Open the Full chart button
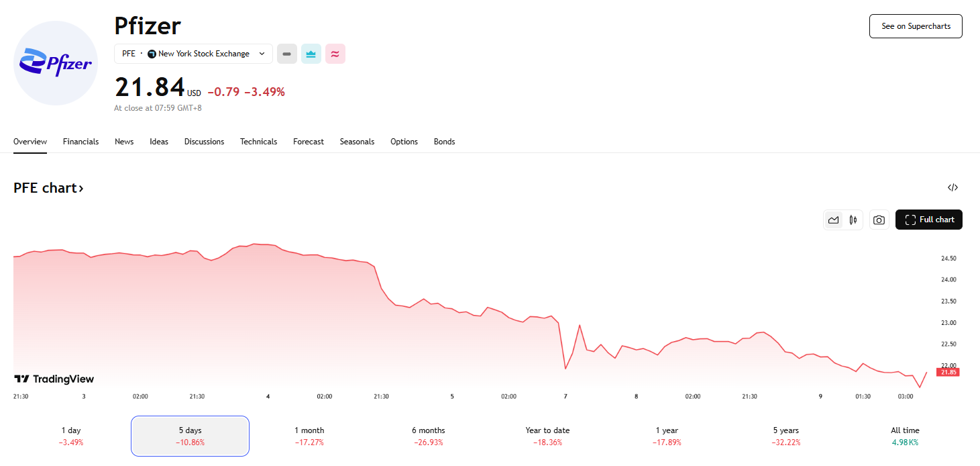980x466 pixels. [929, 220]
